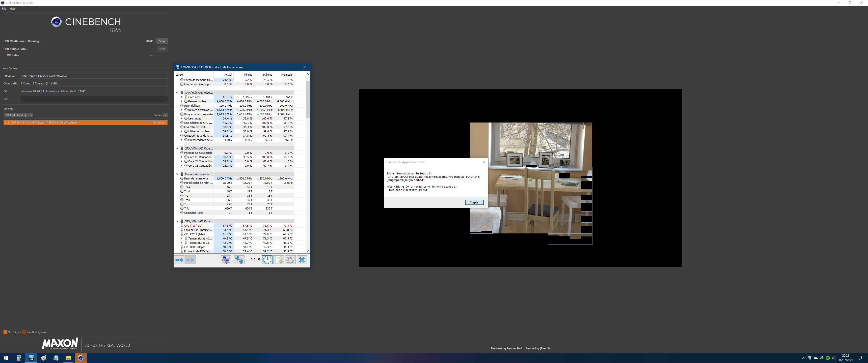Click the networked computers icon in HWiNFO toolbar
The height and width of the screenshot is (363, 868).
click(239, 260)
